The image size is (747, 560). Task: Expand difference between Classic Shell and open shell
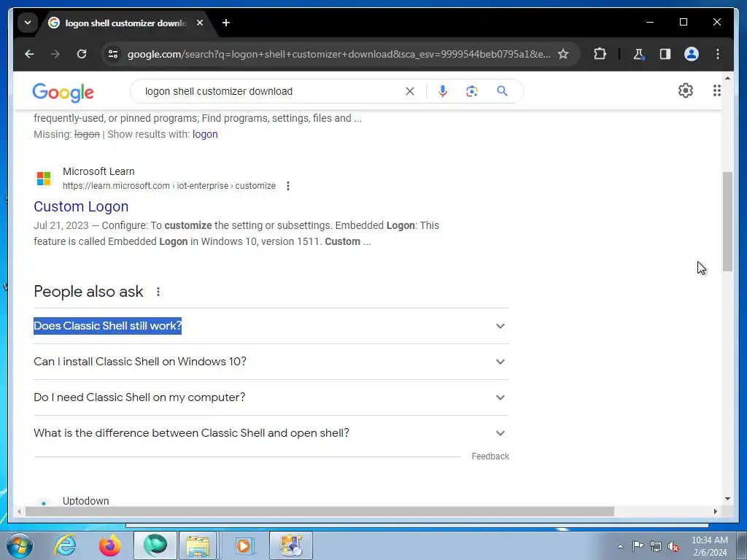(x=271, y=433)
